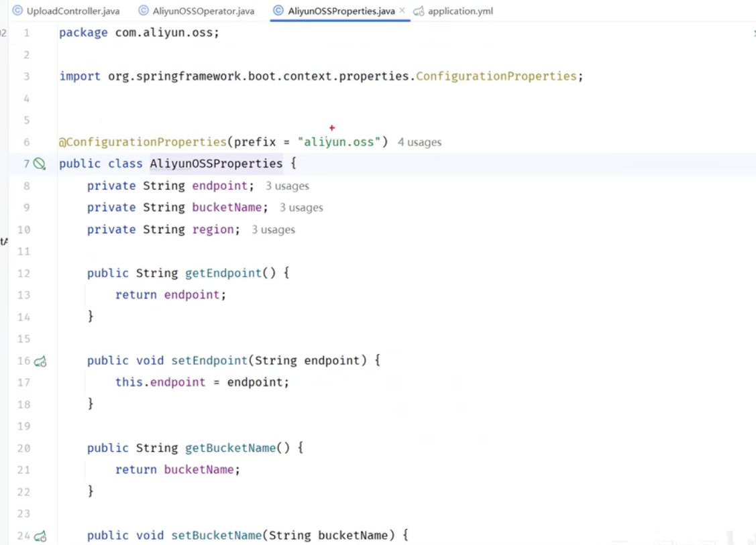756x545 pixels.
Task: Click the endpoint field name on line 8
Action: (x=219, y=186)
